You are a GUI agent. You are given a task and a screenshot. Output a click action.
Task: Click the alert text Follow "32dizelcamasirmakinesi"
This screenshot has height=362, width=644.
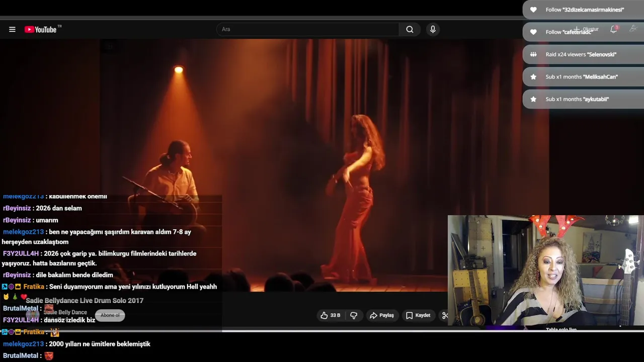585,10
